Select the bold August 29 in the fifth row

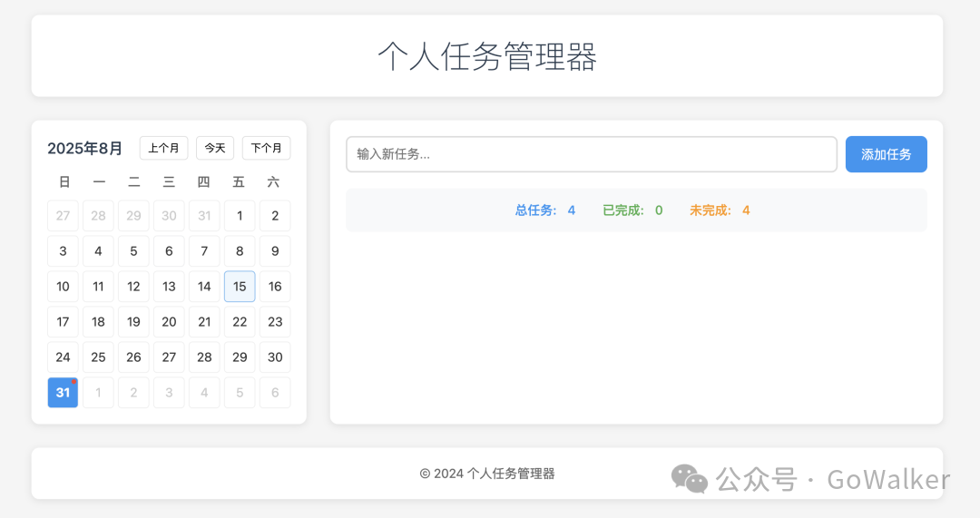240,357
